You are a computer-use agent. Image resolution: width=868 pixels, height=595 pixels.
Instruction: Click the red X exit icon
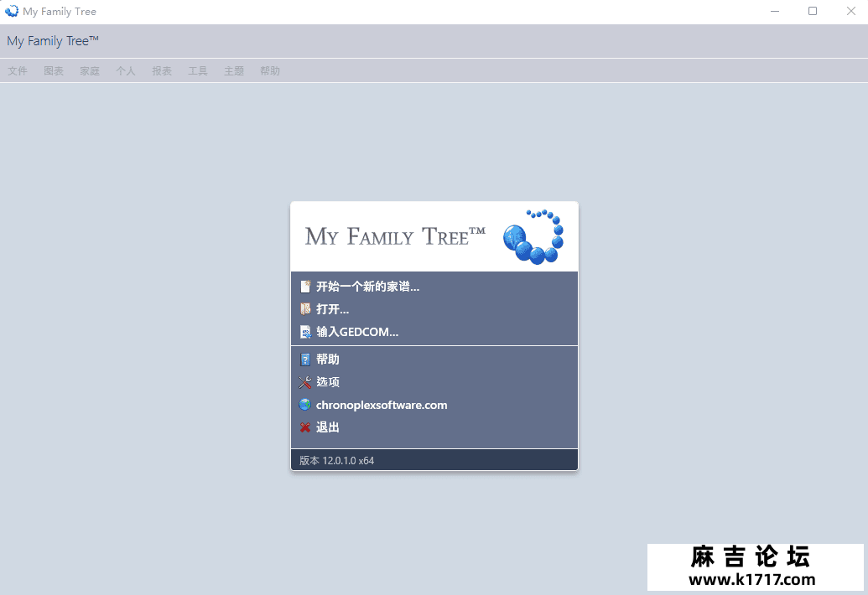click(x=305, y=427)
